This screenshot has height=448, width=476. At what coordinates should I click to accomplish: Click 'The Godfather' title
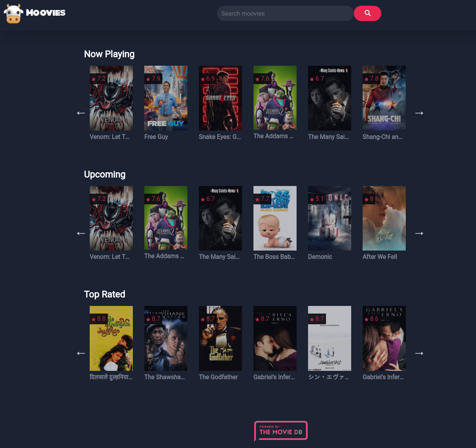tap(218, 377)
